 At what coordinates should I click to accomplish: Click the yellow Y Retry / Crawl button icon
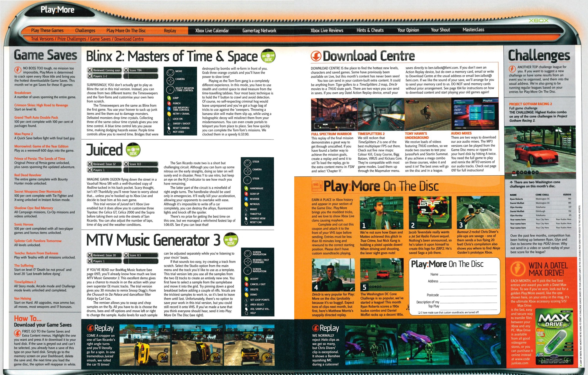click(169, 114)
